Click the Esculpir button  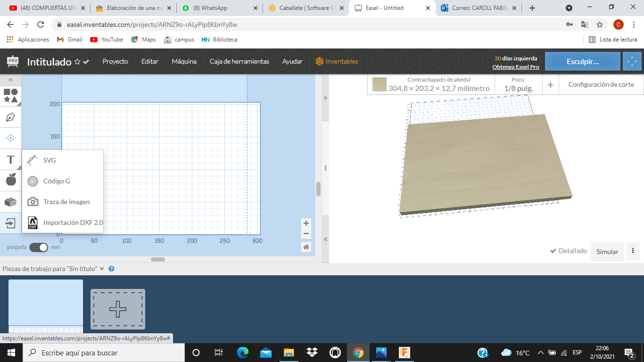[583, 61]
